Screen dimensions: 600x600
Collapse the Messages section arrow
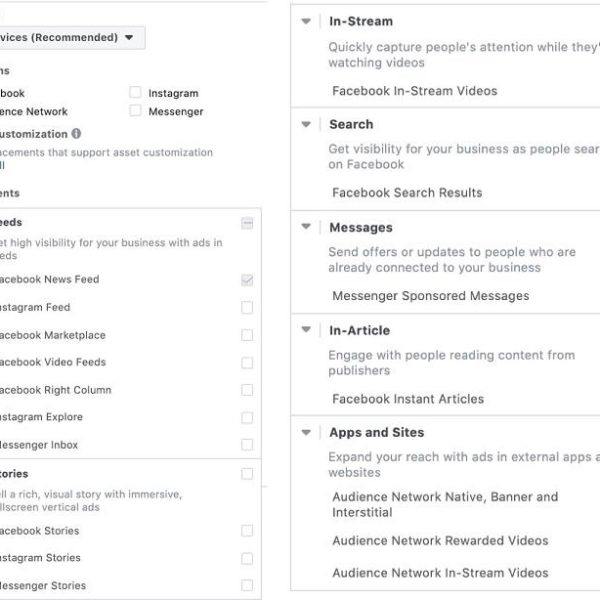(307, 227)
